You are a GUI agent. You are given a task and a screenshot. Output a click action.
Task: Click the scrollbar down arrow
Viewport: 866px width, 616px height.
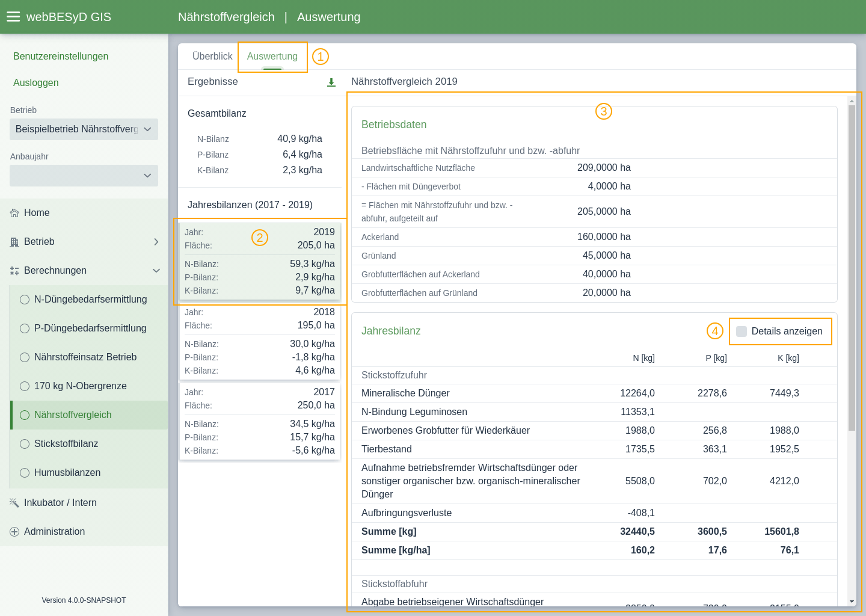coord(852,602)
